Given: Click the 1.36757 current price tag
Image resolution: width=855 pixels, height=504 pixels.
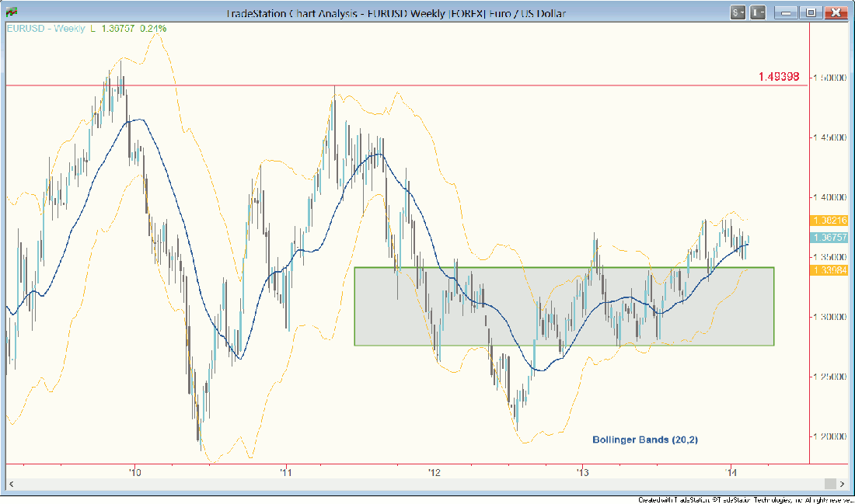Looking at the screenshot, I should [829, 238].
